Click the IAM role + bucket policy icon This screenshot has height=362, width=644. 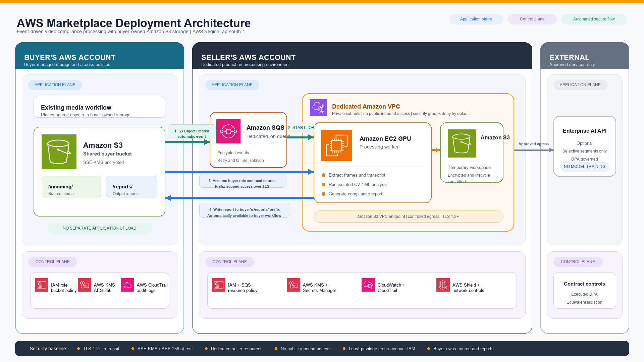pyautogui.click(x=42, y=285)
